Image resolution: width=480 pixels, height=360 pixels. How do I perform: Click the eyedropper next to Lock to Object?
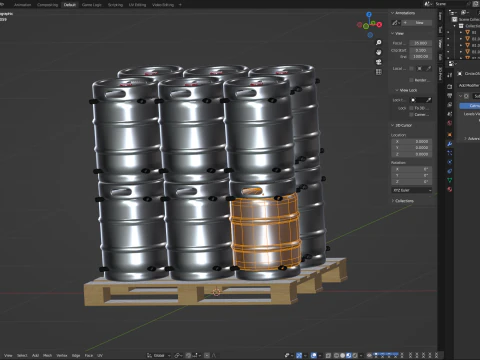tap(429, 100)
